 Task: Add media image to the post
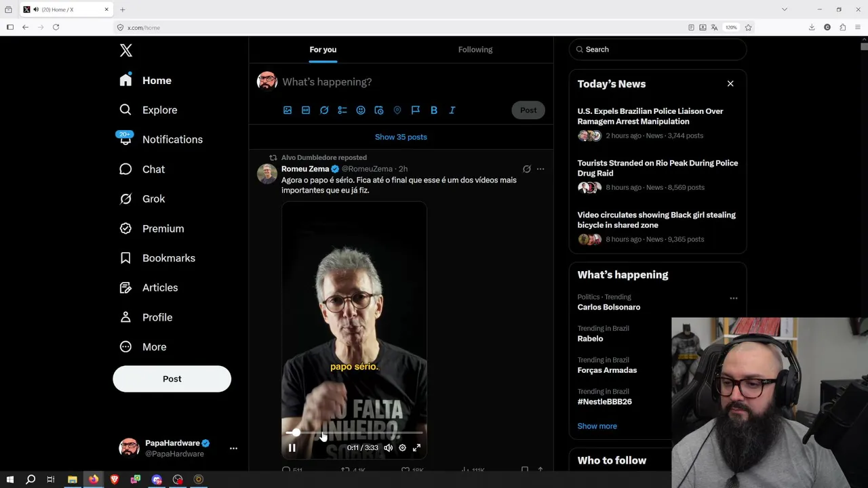(288, 110)
